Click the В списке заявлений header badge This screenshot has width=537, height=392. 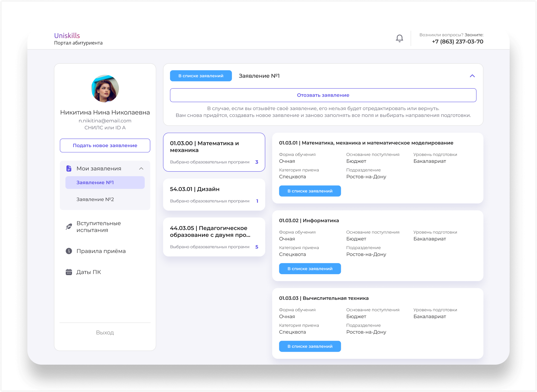[201, 76]
